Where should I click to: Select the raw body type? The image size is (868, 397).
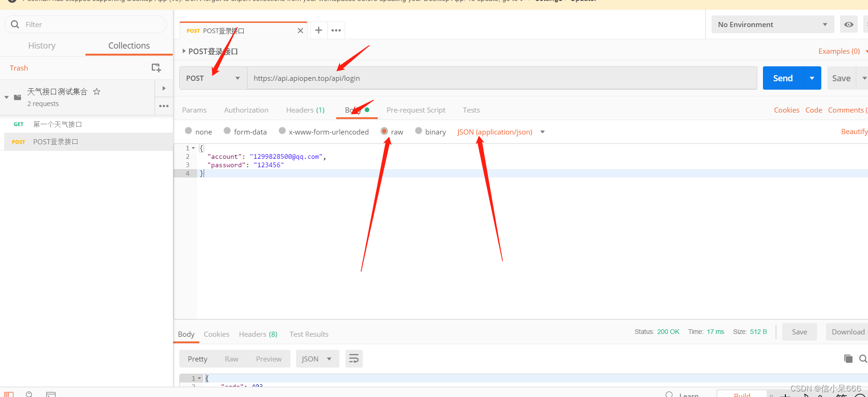coord(384,131)
